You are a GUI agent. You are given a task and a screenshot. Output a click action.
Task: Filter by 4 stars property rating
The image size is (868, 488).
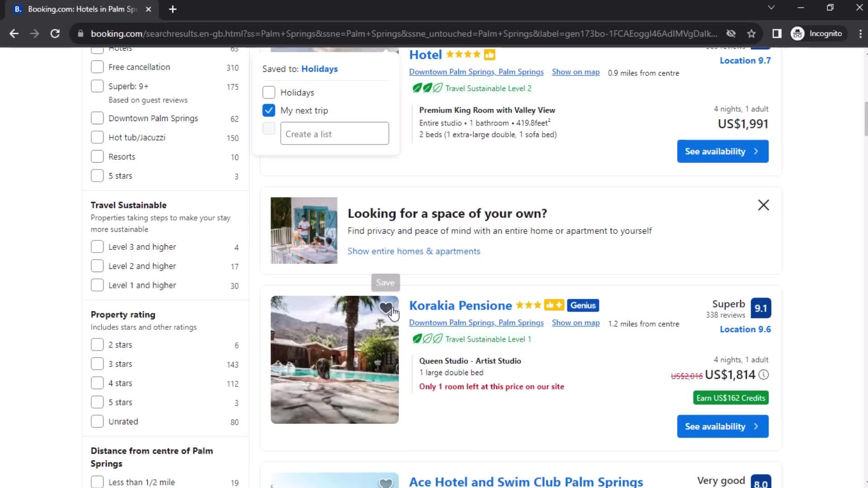pos(97,383)
